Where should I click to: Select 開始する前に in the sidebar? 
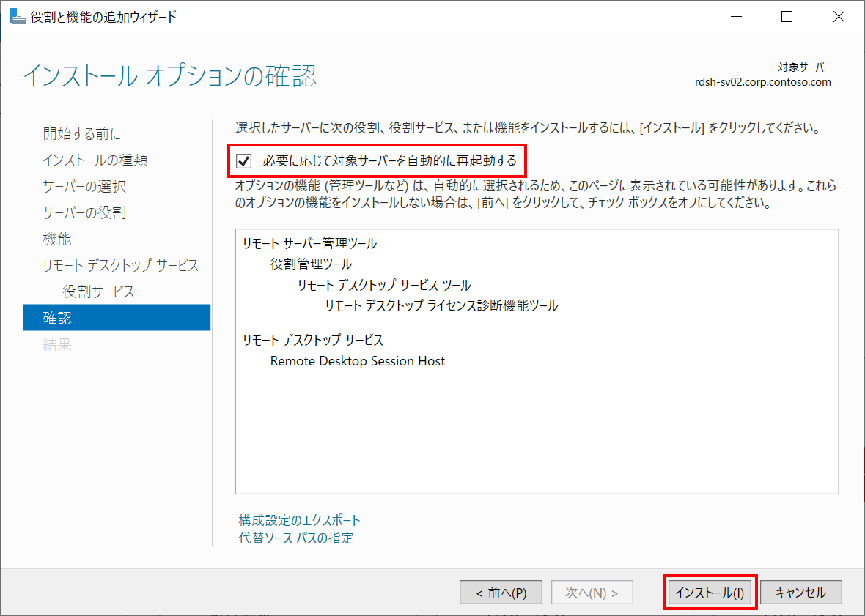80,133
